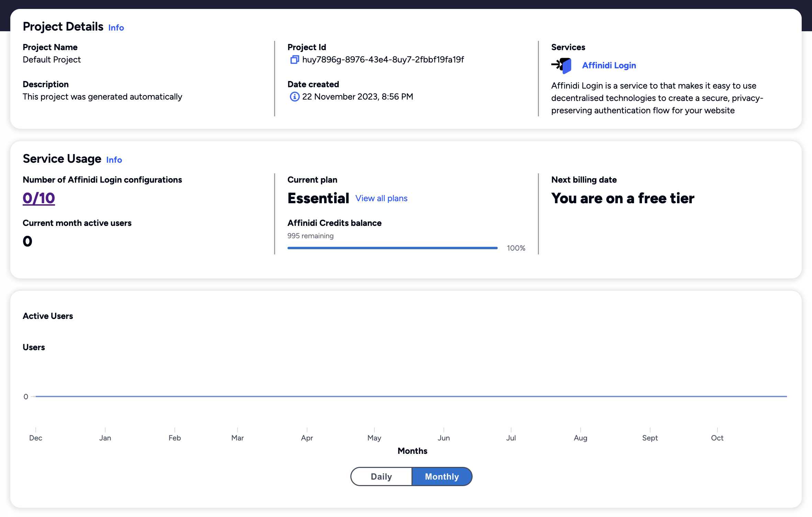Viewport: 812px width, 517px height.
Task: Switch chart to Monthly view
Action: tap(442, 476)
